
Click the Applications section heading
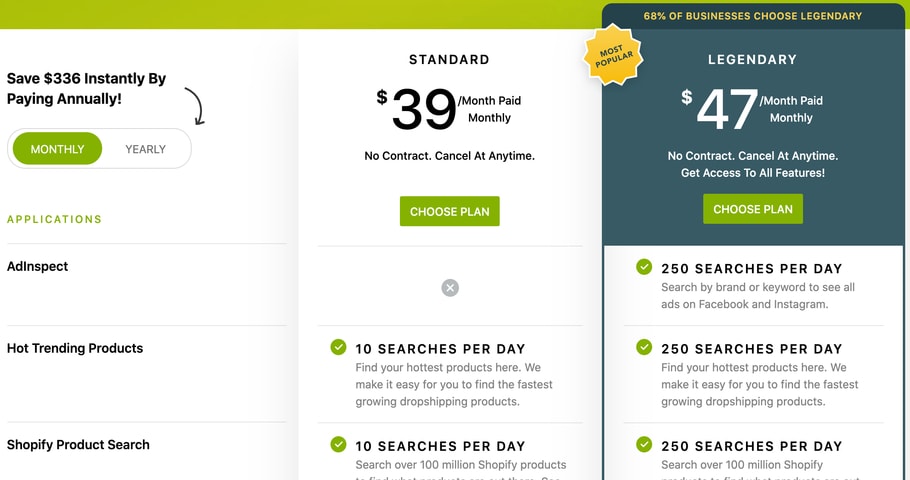tap(54, 219)
